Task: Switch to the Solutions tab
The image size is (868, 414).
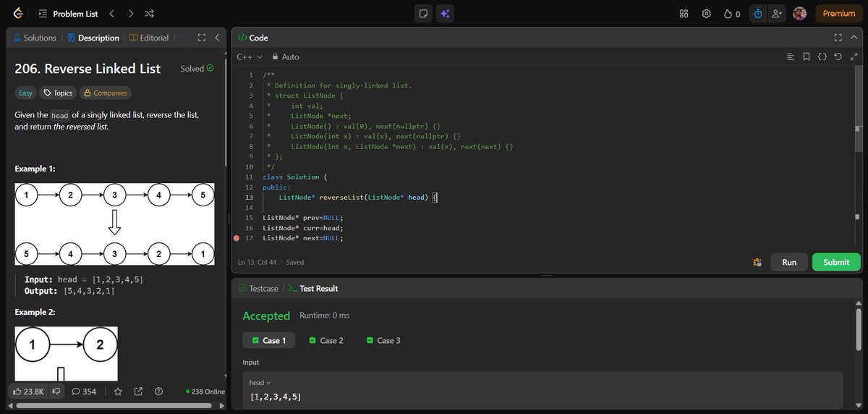Action: coord(35,38)
